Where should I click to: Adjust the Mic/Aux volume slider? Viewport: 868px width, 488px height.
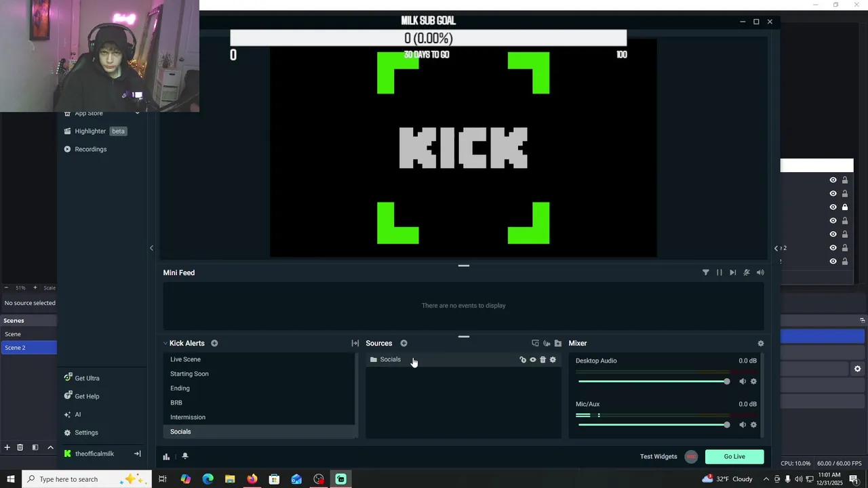pos(654,425)
